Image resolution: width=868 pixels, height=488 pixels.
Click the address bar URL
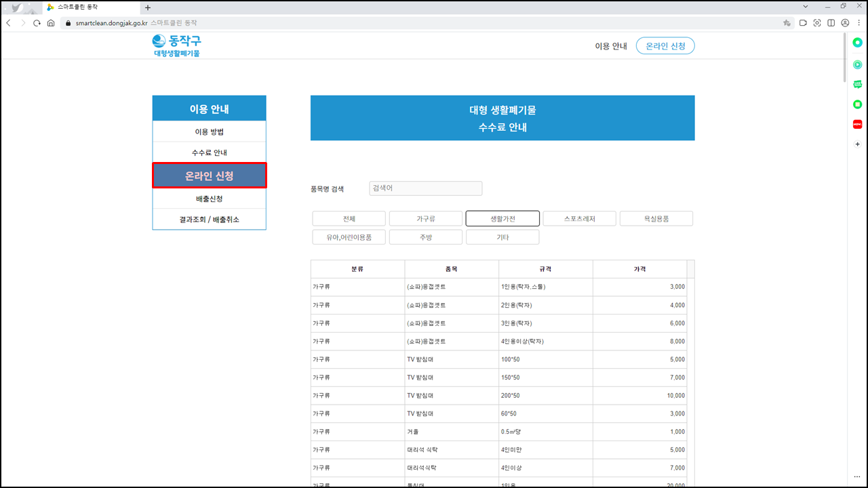point(111,22)
